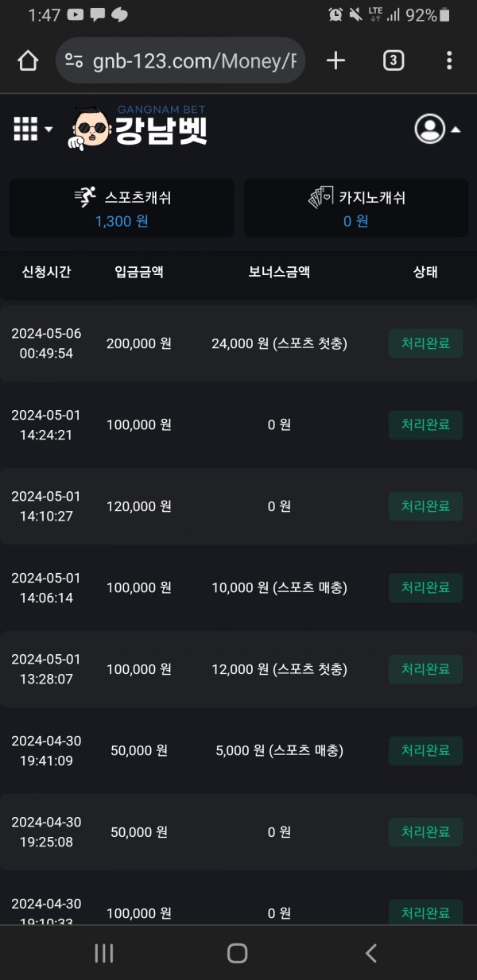Select the 스포츠캐쉬 balance panel
477x980 pixels.
[122, 207]
